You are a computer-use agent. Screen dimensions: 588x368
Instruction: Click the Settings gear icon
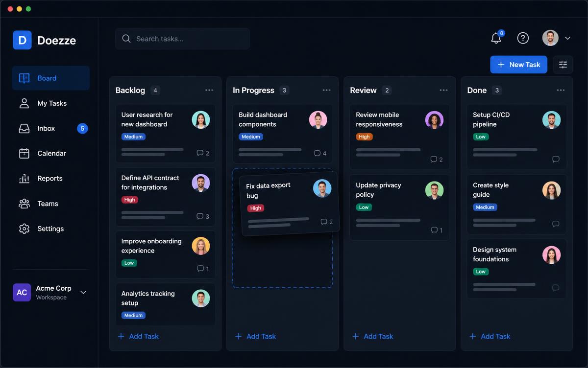(x=24, y=229)
